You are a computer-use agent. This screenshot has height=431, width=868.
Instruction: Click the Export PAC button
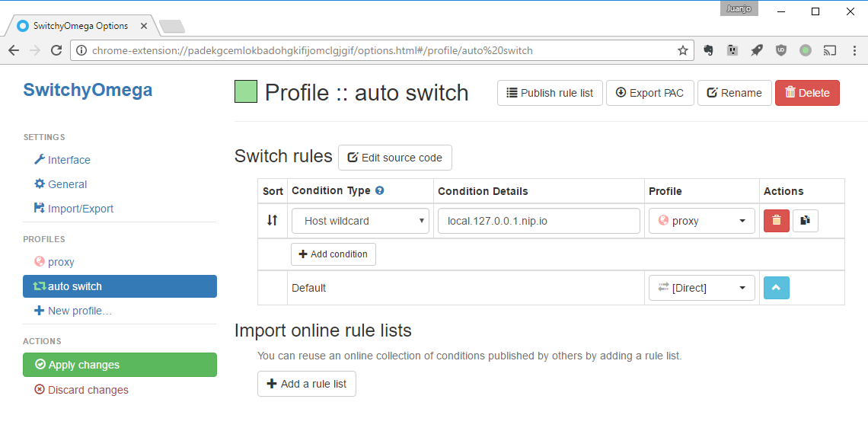650,92
